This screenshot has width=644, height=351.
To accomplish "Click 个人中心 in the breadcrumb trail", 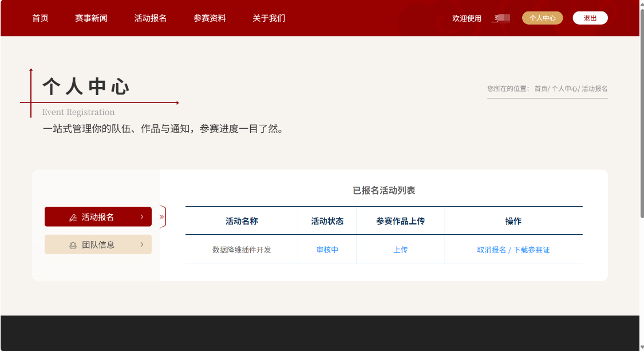I will [x=564, y=89].
